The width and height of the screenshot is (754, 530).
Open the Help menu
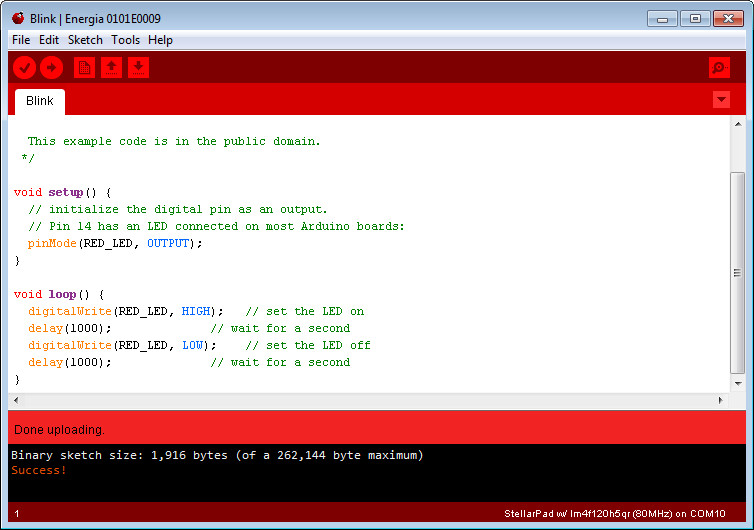pos(160,40)
